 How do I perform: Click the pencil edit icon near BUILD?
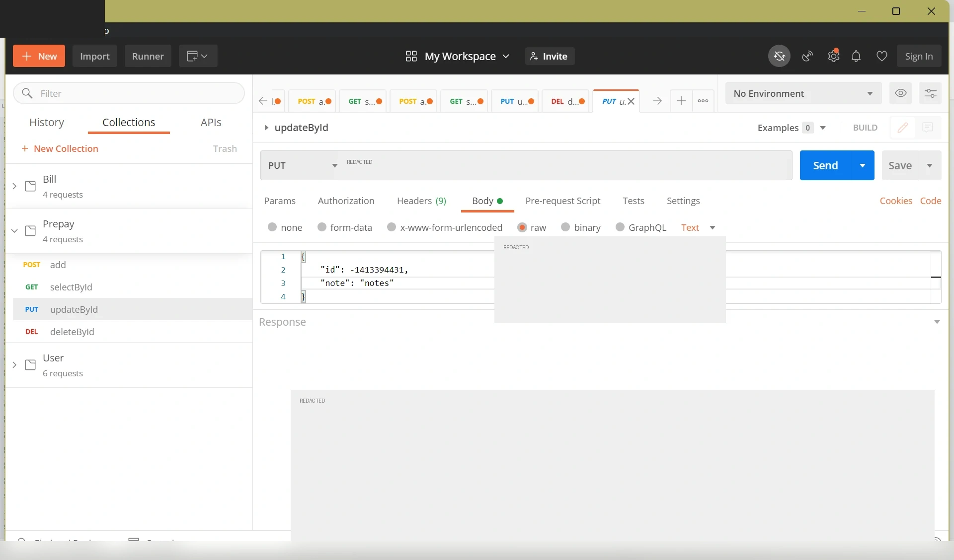pos(903,128)
